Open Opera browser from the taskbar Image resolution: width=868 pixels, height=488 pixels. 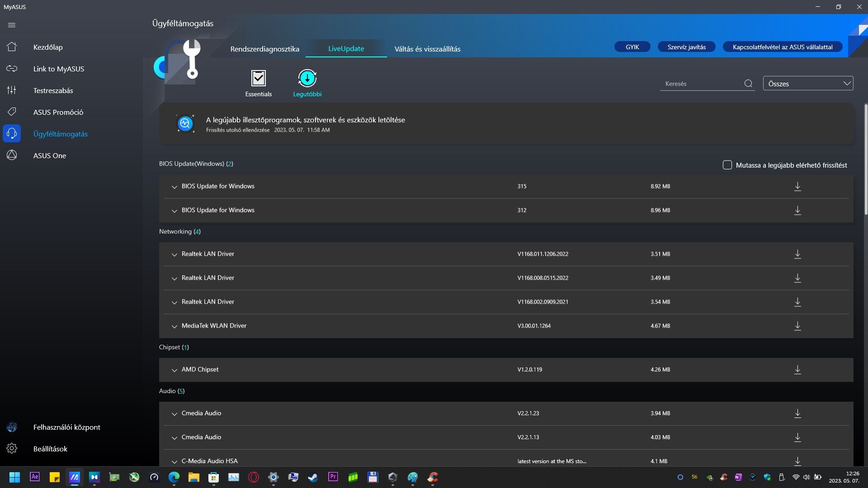(x=253, y=477)
